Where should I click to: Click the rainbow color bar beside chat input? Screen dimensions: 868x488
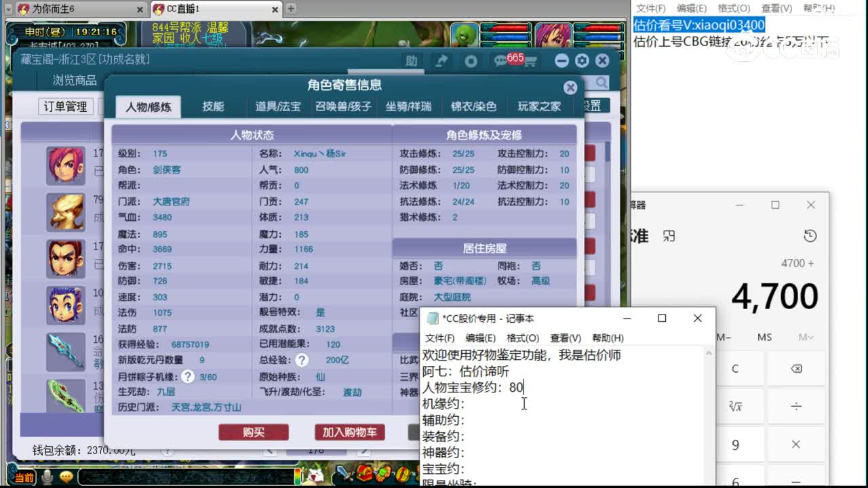(x=298, y=476)
